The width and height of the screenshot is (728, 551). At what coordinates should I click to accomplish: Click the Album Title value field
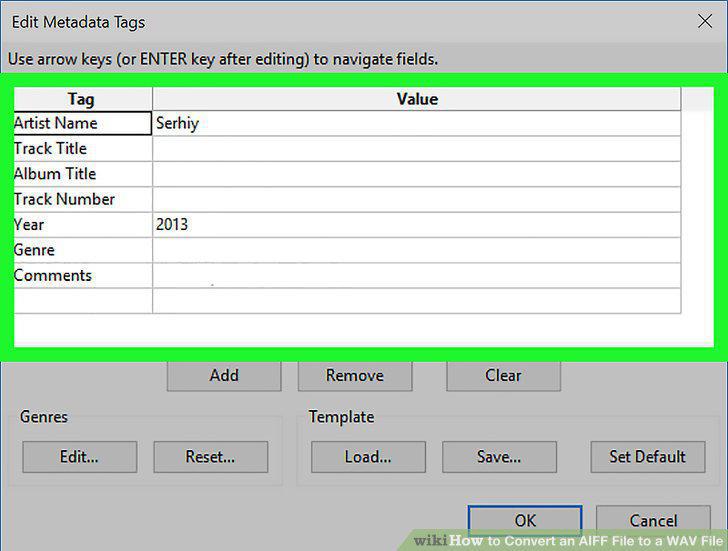tap(417, 174)
